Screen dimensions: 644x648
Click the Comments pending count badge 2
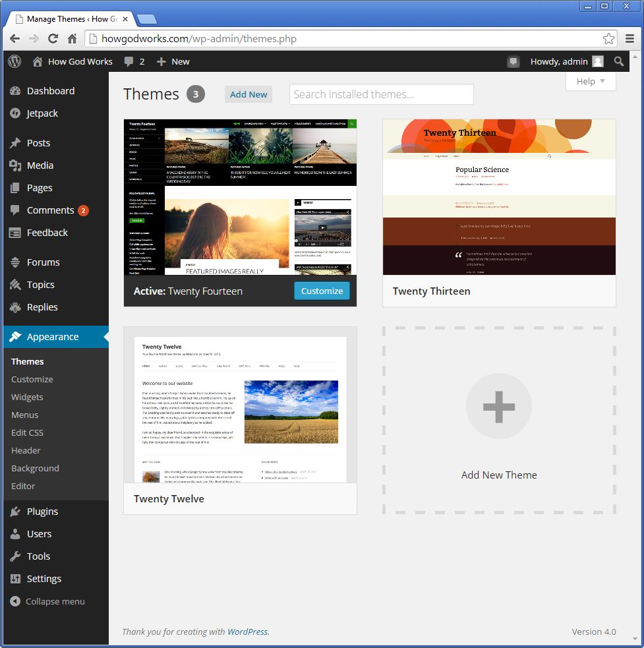pyautogui.click(x=83, y=210)
